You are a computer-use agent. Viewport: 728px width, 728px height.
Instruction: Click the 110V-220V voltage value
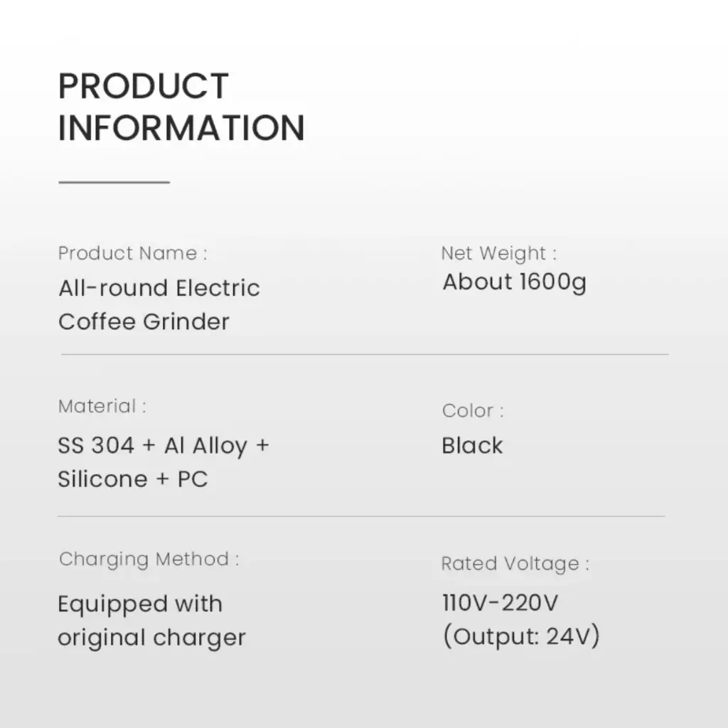click(500, 603)
